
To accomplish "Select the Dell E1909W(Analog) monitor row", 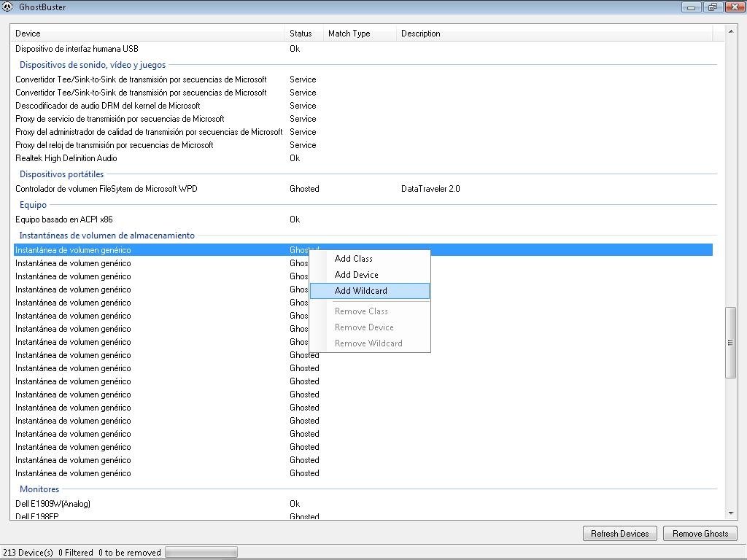I will (x=363, y=503).
